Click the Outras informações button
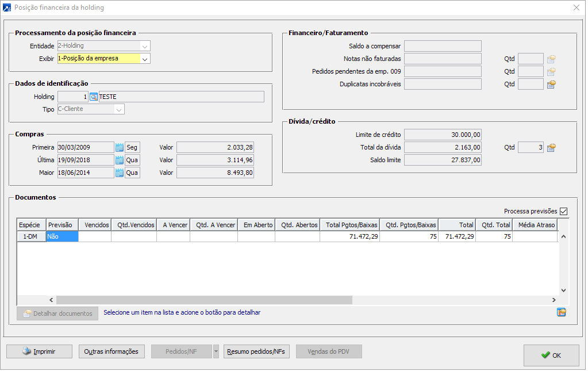 (112, 351)
